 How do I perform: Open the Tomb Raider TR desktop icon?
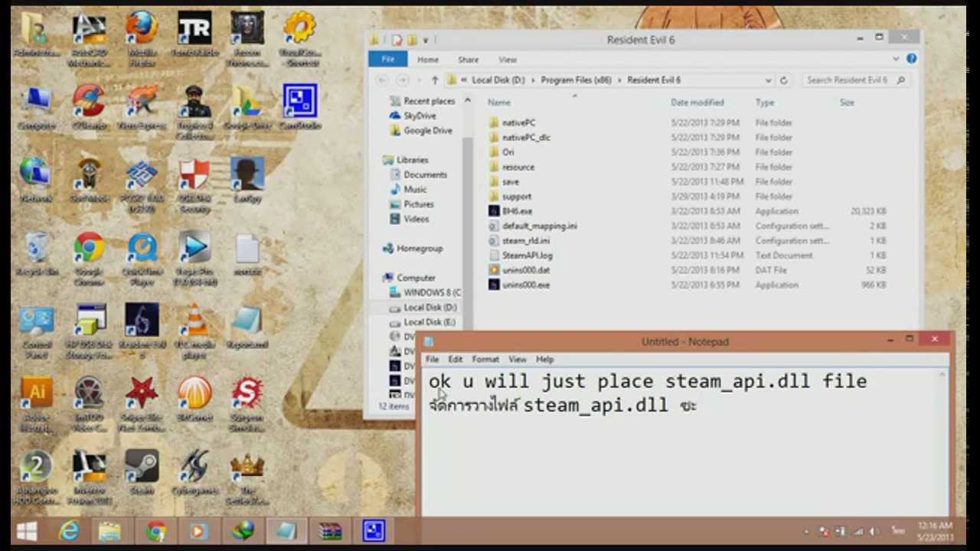pos(194,35)
